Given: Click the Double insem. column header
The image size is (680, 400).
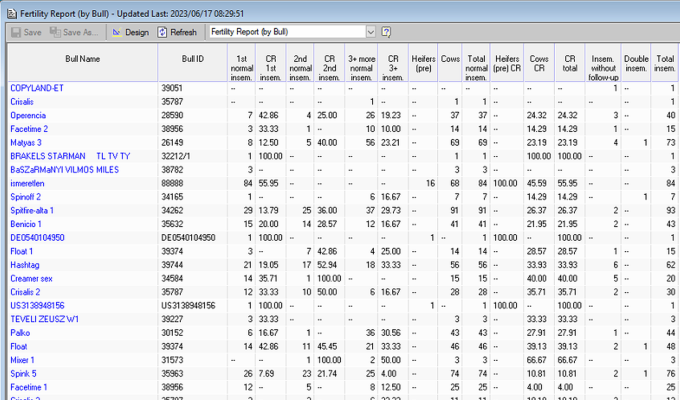Looking at the screenshot, I should [x=636, y=64].
